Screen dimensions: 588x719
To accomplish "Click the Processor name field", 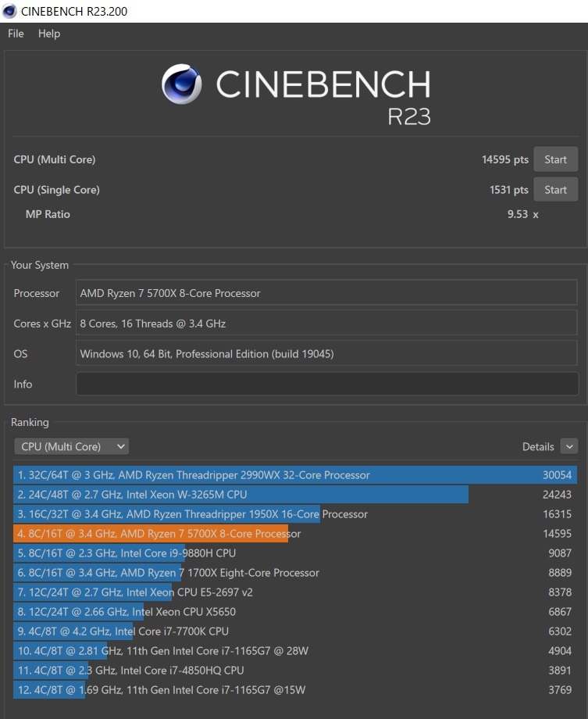I will click(326, 294).
